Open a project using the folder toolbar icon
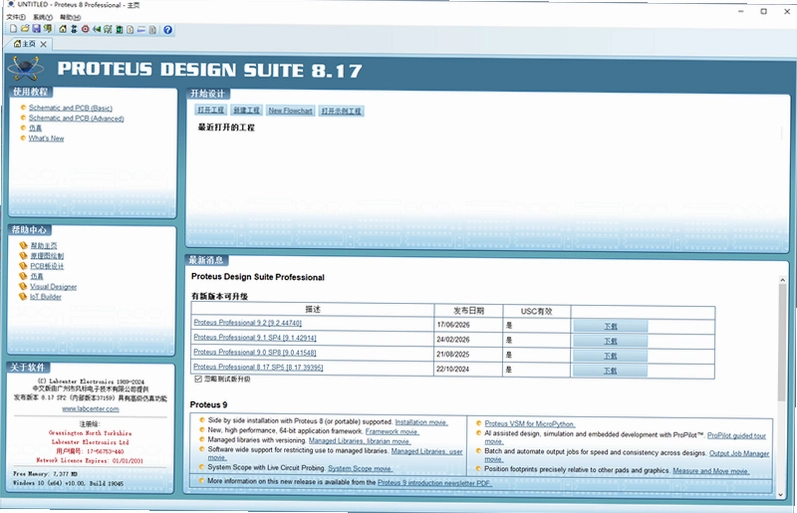The height and width of the screenshot is (513, 797). click(24, 29)
